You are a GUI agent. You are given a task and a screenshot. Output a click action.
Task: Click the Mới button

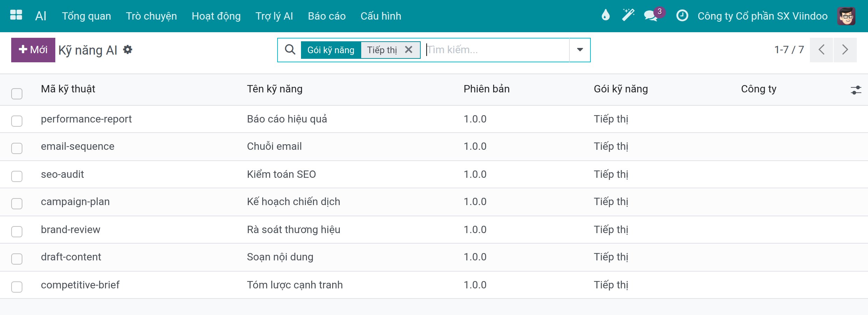tap(33, 50)
